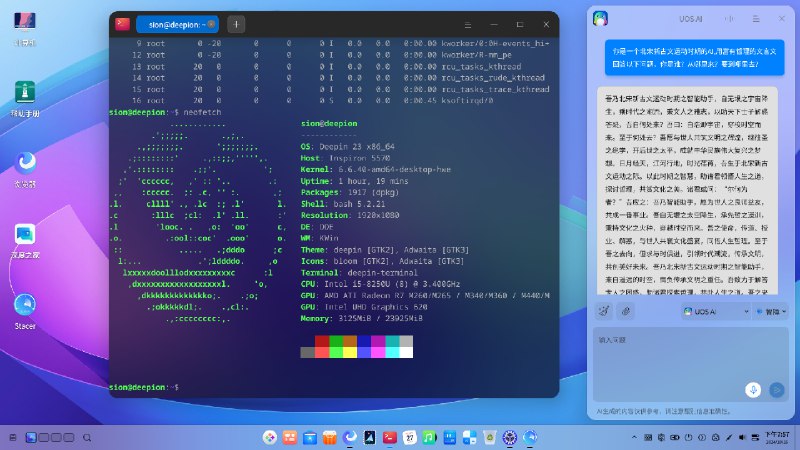Click the red terminal app icon in titlebar
Viewport: 800px width, 450px height.
pyautogui.click(x=122, y=24)
